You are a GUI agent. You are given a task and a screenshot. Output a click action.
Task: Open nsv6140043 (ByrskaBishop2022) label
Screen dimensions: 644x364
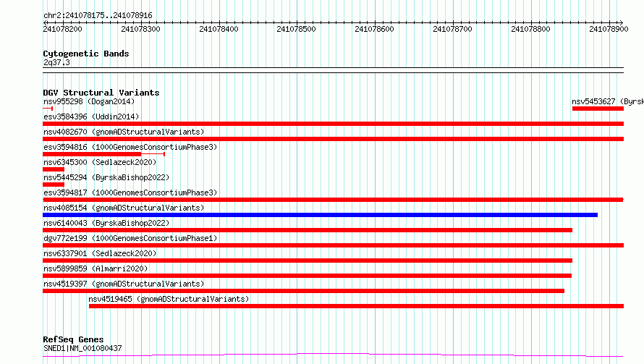coord(106,223)
